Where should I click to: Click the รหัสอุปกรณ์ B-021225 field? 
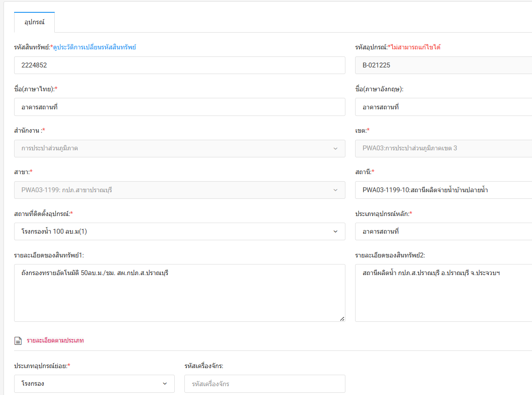tap(443, 65)
